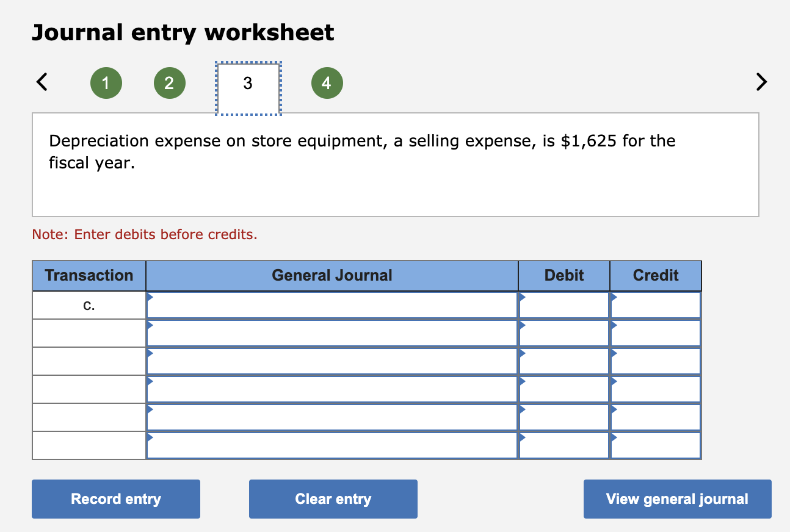The width and height of the screenshot is (790, 532).
Task: Click the Credit column header
Action: 656,276
